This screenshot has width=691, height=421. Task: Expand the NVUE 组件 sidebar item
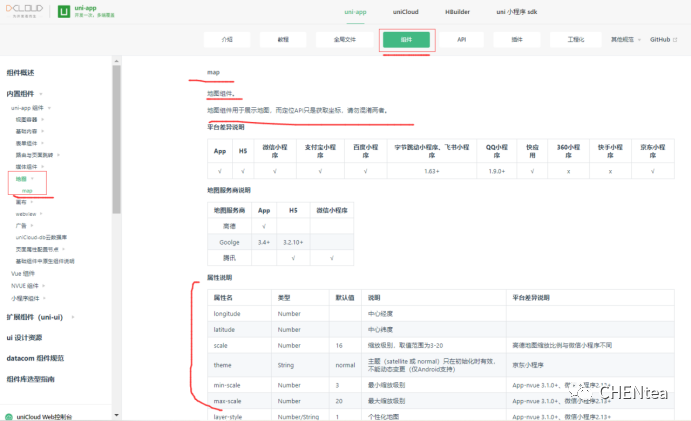click(x=28, y=286)
